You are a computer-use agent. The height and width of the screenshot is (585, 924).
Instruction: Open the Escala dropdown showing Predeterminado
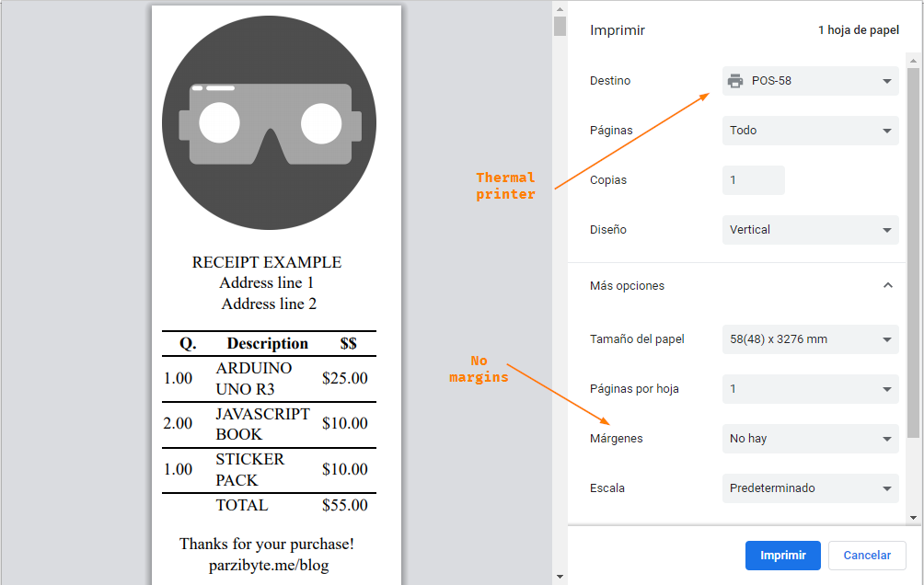(810, 488)
